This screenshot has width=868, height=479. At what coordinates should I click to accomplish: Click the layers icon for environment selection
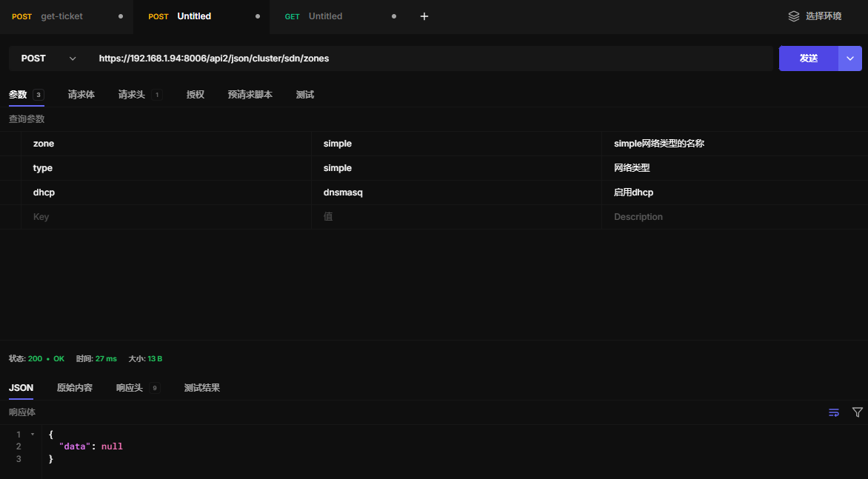click(x=794, y=16)
